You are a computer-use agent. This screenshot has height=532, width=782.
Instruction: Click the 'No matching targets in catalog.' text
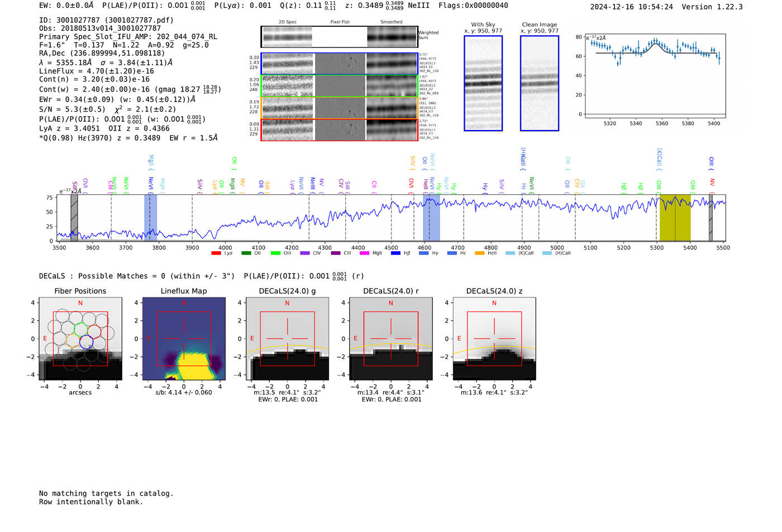pyautogui.click(x=106, y=493)
